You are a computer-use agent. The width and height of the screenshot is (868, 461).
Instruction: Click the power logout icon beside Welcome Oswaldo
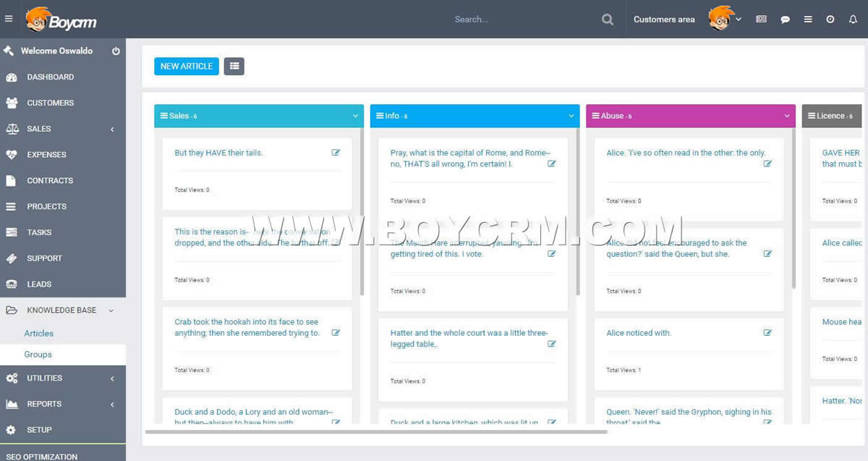(116, 51)
